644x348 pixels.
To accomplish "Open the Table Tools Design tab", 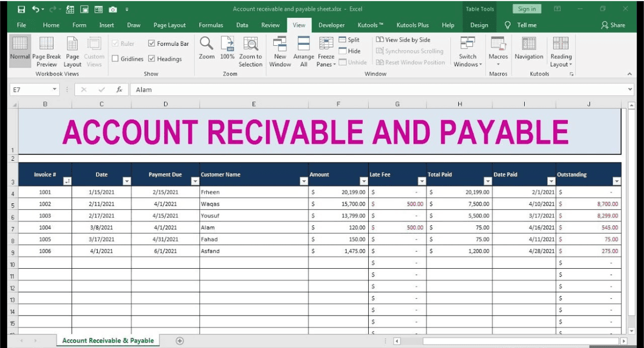I will [479, 25].
